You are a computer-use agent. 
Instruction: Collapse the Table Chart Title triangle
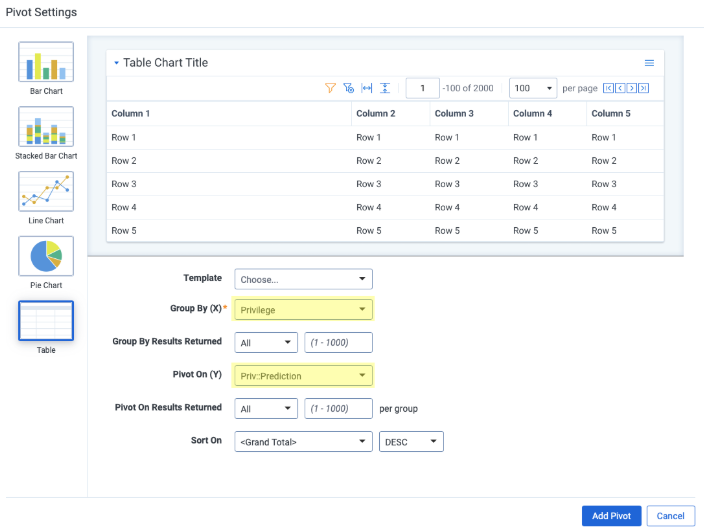(x=116, y=63)
